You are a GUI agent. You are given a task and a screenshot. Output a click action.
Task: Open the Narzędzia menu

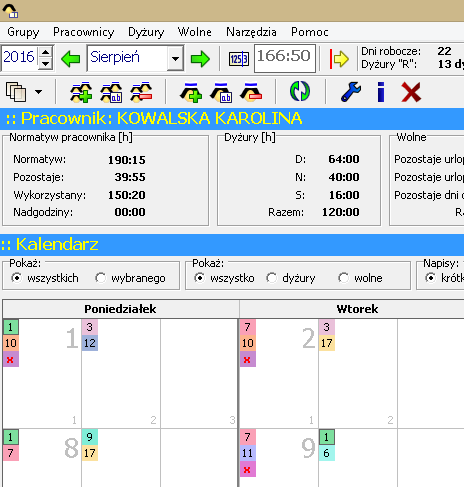[x=251, y=32]
